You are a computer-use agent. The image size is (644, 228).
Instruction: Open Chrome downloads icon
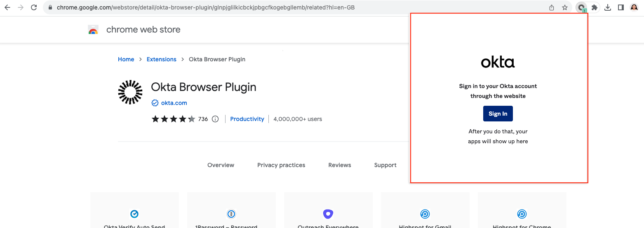(x=607, y=7)
